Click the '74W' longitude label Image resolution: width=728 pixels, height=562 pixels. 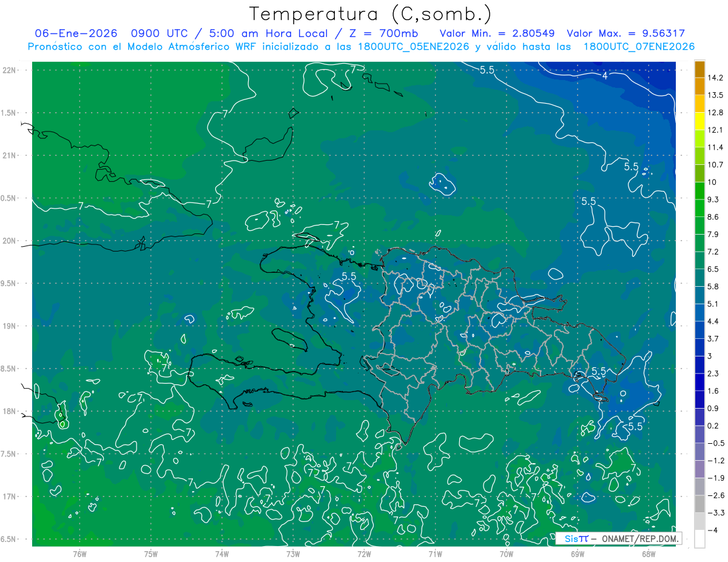click(x=222, y=554)
